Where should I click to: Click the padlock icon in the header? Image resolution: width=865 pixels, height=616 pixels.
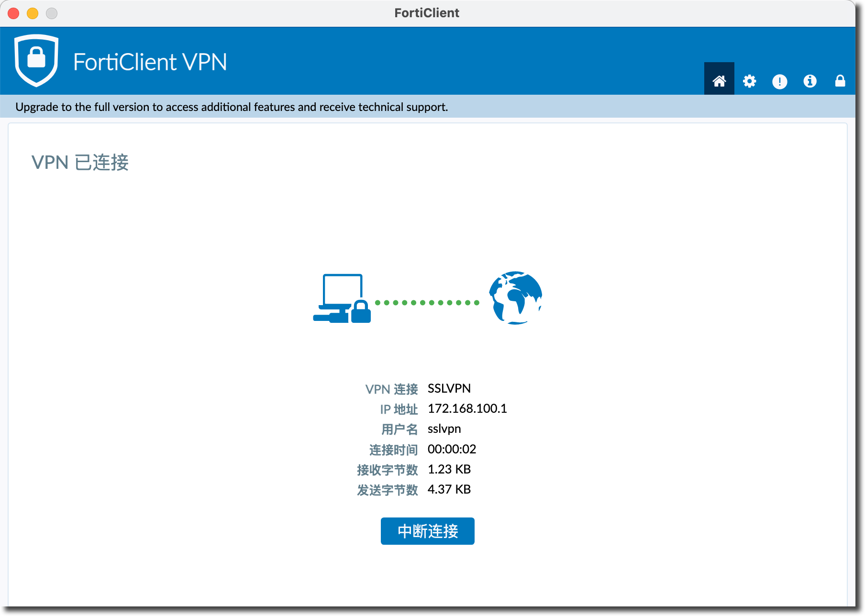pyautogui.click(x=840, y=81)
